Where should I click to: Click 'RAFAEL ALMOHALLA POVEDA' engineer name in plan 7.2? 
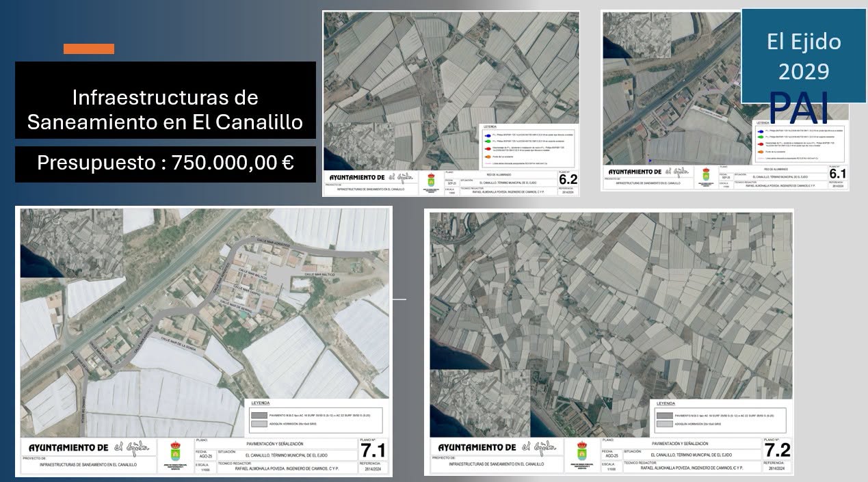click(664, 469)
